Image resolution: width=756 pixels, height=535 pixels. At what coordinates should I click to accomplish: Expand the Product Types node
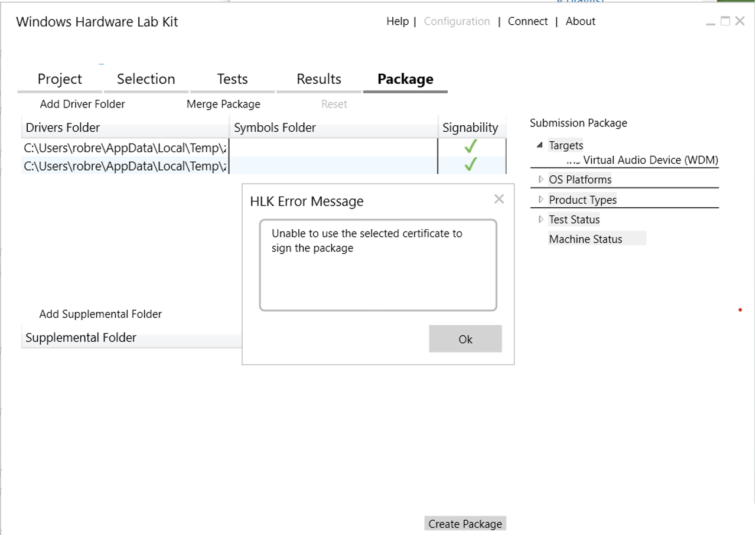541,200
